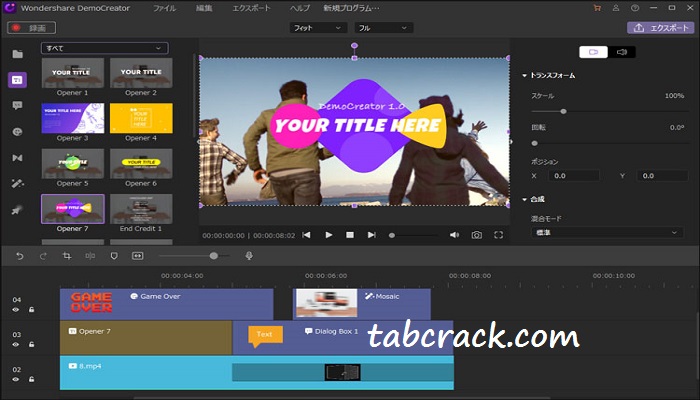The width and height of the screenshot is (700, 400).
Task: Skip to the previous frame
Action: pos(306,235)
